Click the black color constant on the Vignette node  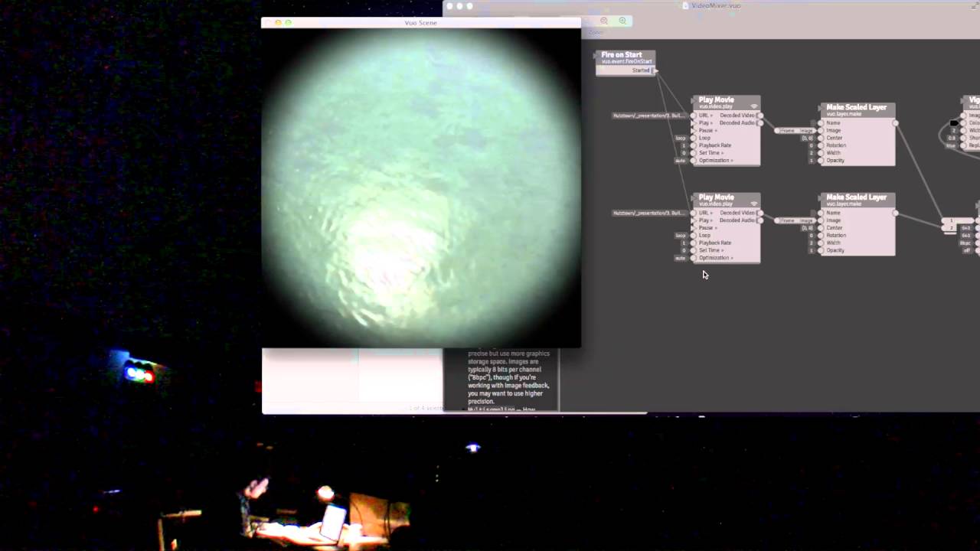pyautogui.click(x=954, y=123)
